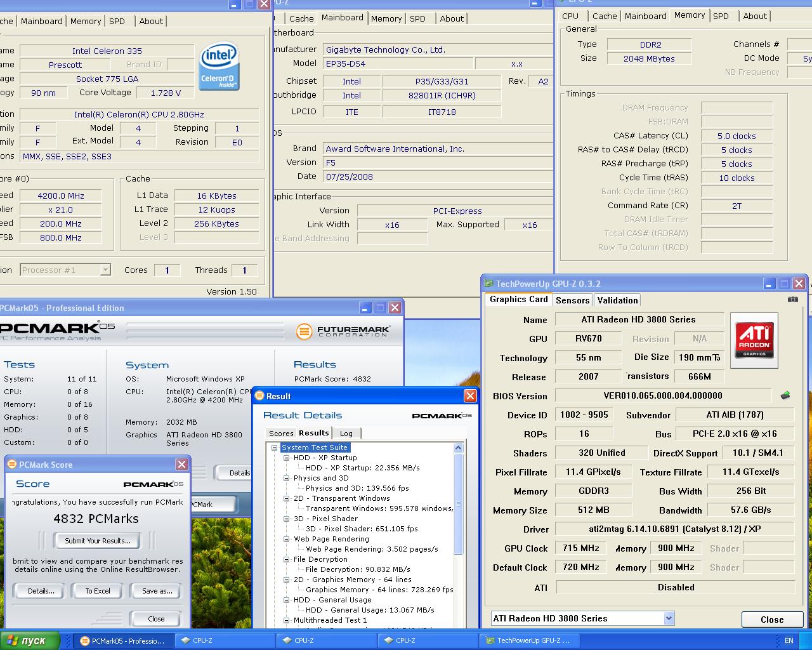
Task: Click the Intel Celeron D logo
Action: [219, 67]
